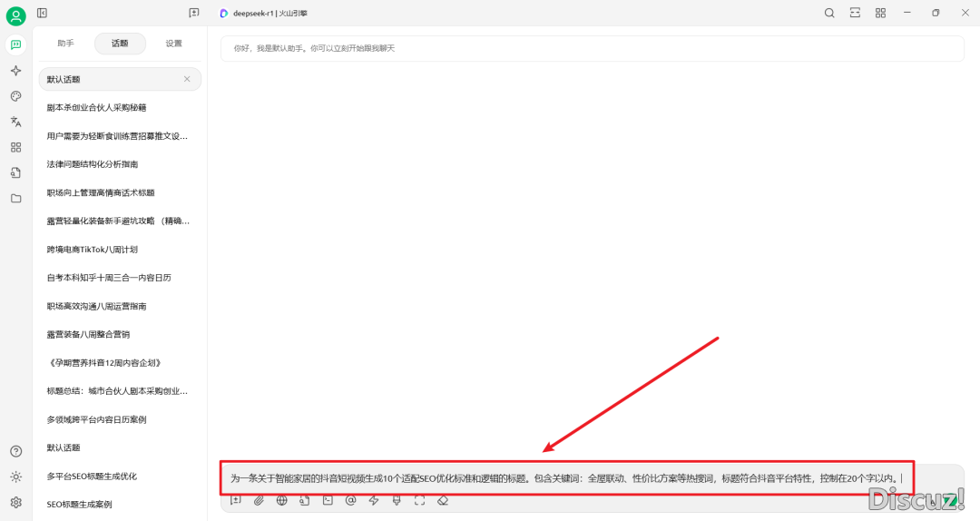Click the attachment paperclip icon below input
The width and height of the screenshot is (980, 521).
coord(259,500)
